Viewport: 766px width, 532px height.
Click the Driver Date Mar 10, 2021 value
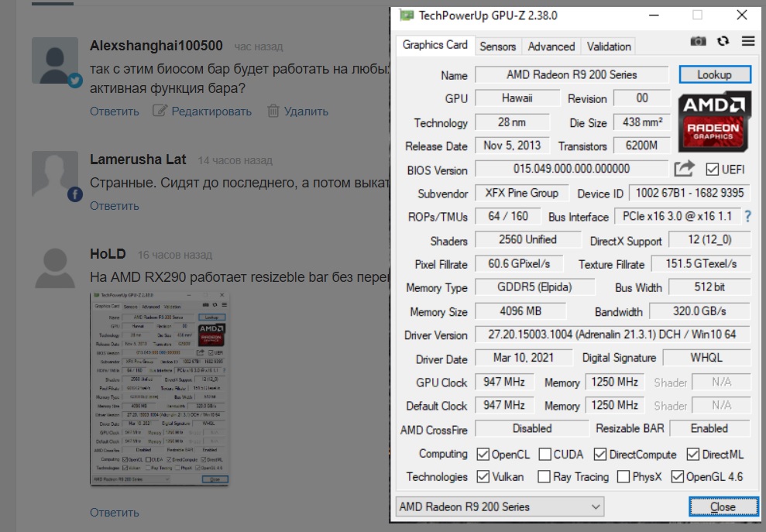(524, 358)
